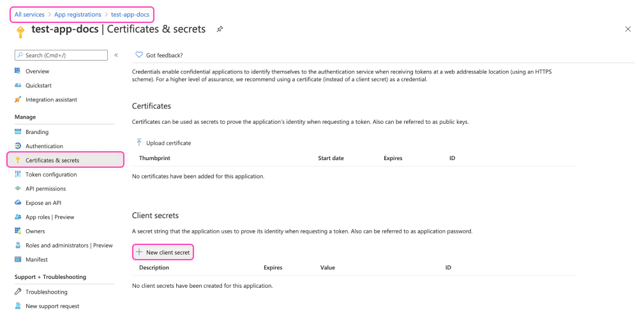
Task: Open the Manifest sidebar item
Action: [36, 260]
